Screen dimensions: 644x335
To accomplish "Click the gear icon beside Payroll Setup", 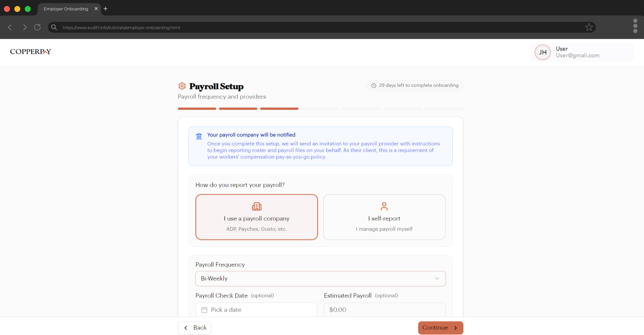I will (182, 86).
